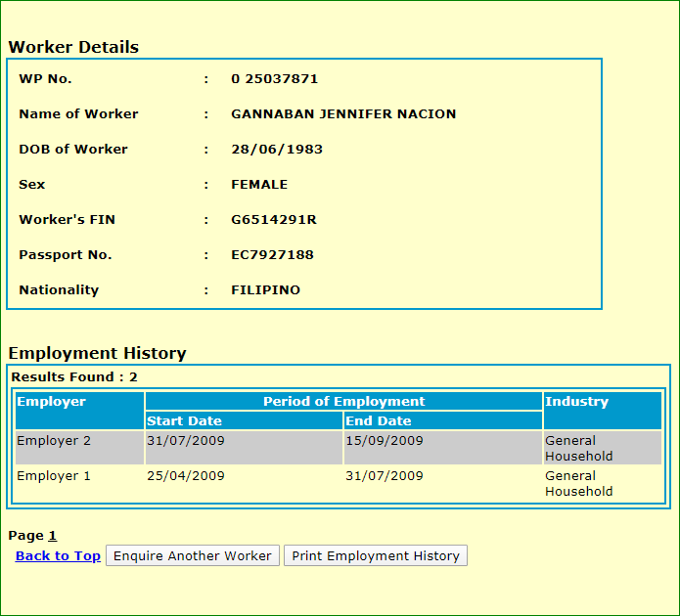Select the Worker's FIN value text

[x=273, y=220]
